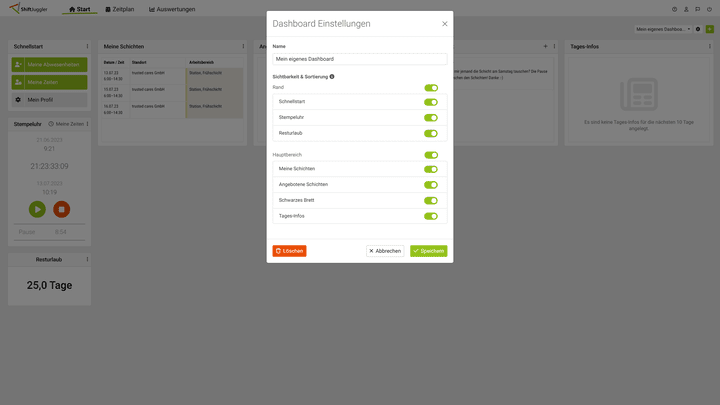The image size is (720, 405).
Task: Click Meine Zeiten link in Stempeluhr
Action: coord(66,124)
